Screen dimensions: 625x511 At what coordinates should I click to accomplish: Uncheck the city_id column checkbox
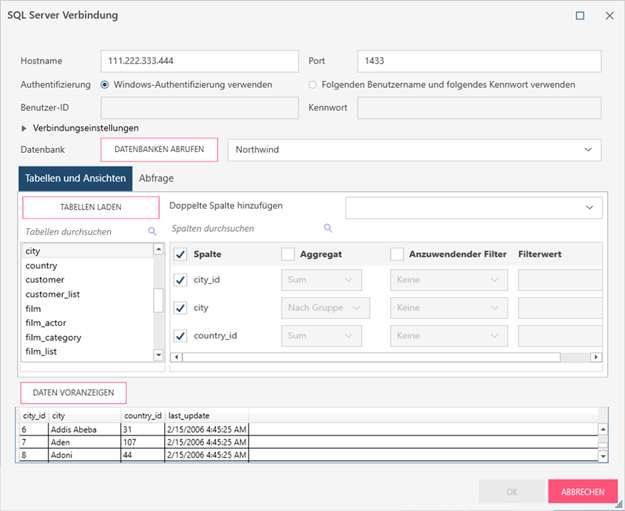pyautogui.click(x=180, y=281)
